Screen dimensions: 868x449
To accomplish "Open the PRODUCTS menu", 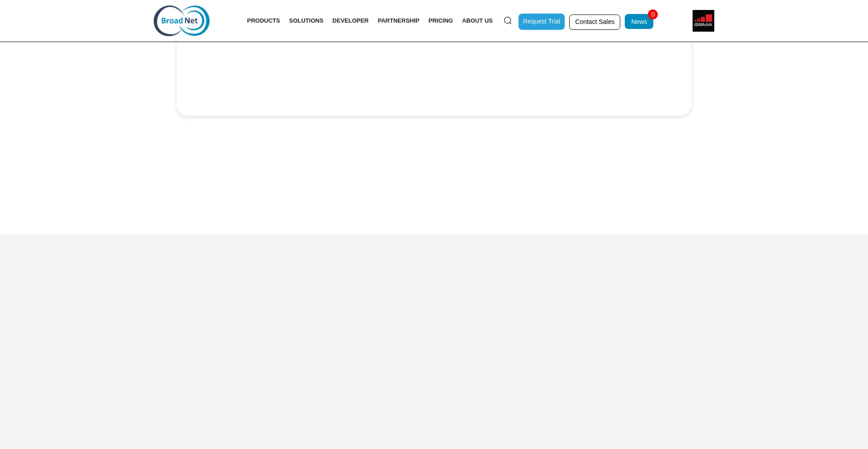I will click(263, 21).
